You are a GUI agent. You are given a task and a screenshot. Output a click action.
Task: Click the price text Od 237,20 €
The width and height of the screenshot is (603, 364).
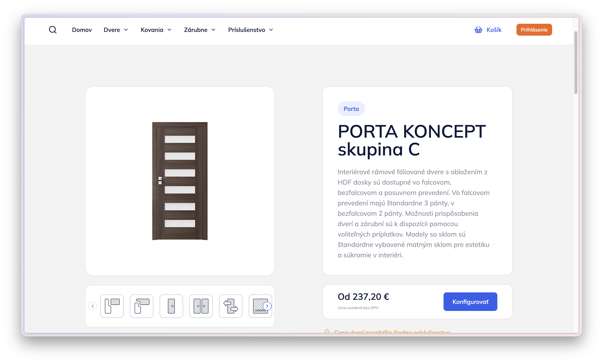364,297
